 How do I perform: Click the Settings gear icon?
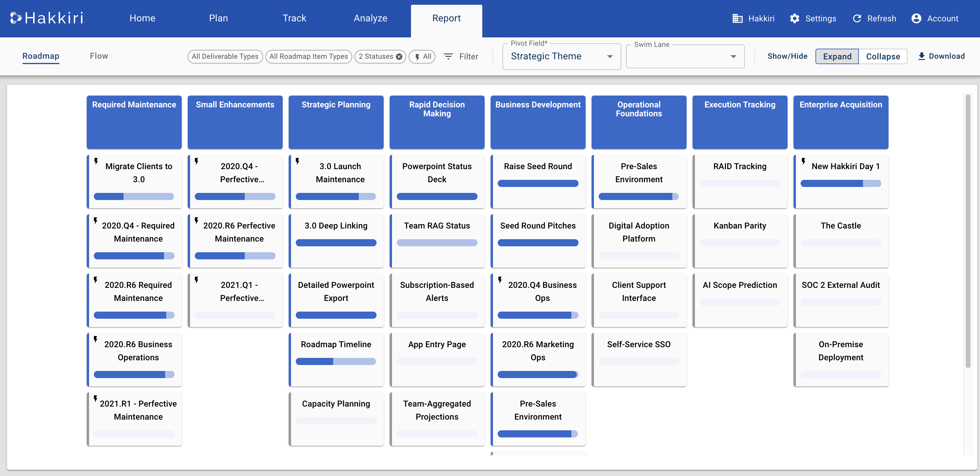click(x=794, y=18)
